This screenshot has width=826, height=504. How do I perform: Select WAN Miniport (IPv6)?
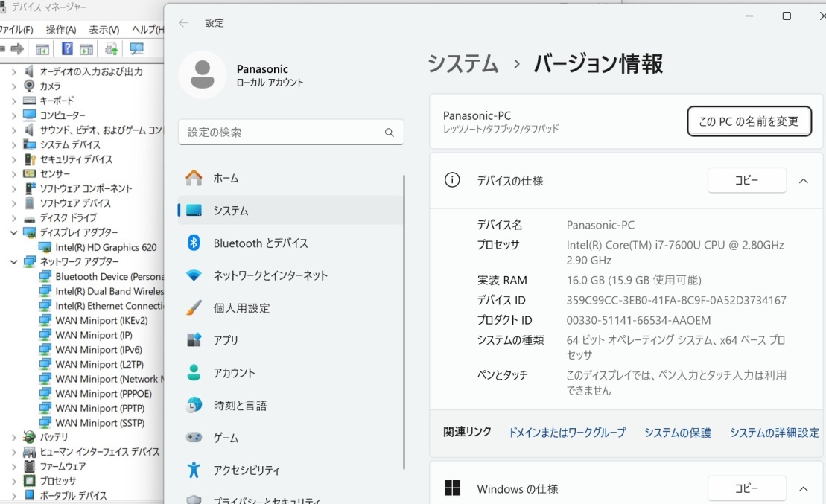click(98, 350)
